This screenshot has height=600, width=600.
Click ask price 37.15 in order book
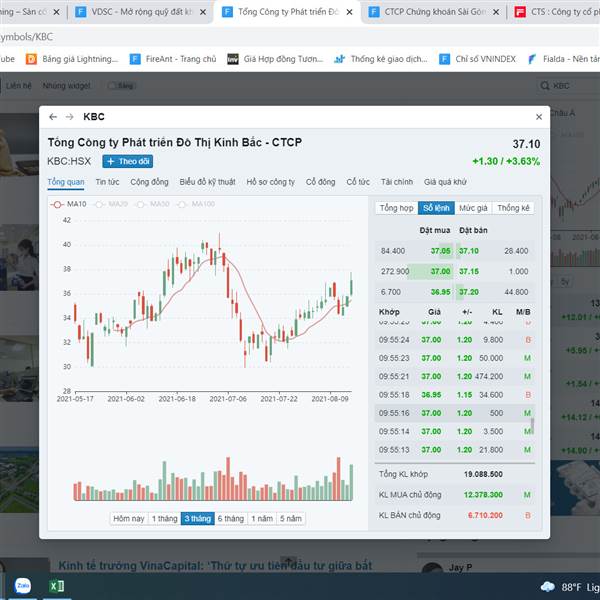[x=469, y=272]
